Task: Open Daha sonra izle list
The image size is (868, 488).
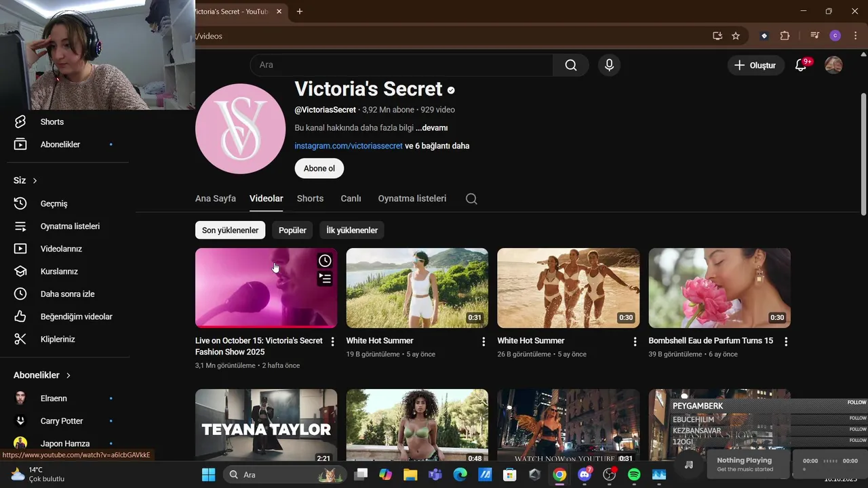Action: [67, 294]
